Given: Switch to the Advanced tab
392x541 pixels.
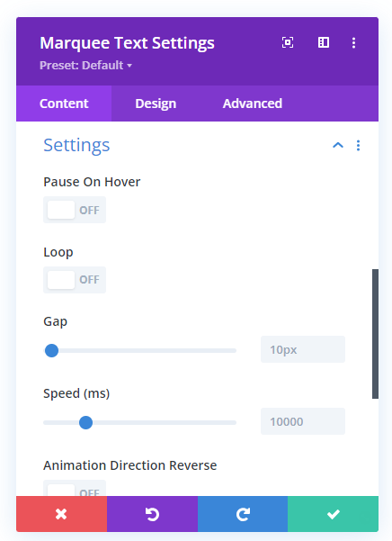Looking at the screenshot, I should click(x=253, y=104).
